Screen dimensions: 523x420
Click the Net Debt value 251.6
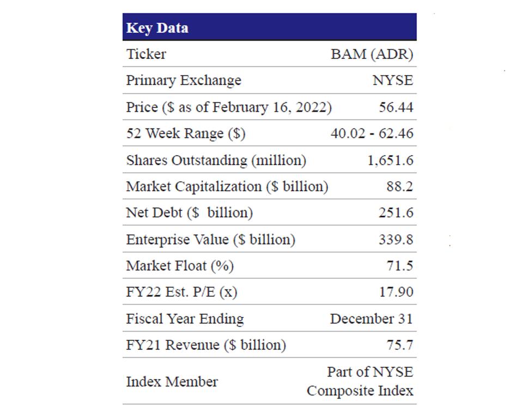pos(396,212)
